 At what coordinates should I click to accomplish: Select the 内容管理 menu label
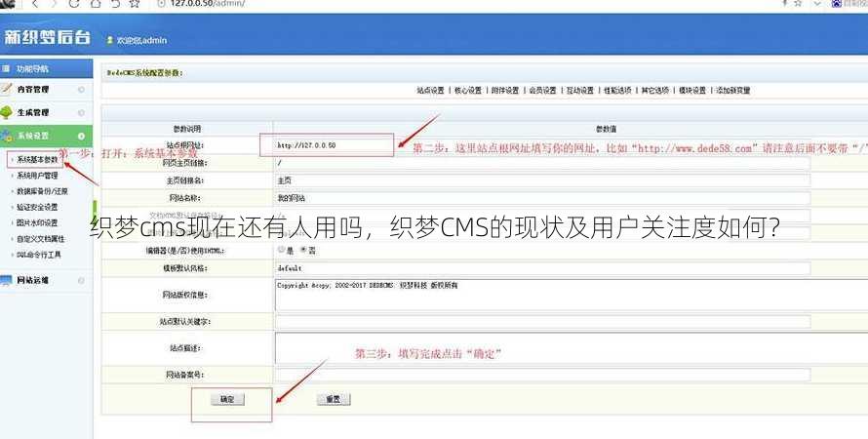32,89
